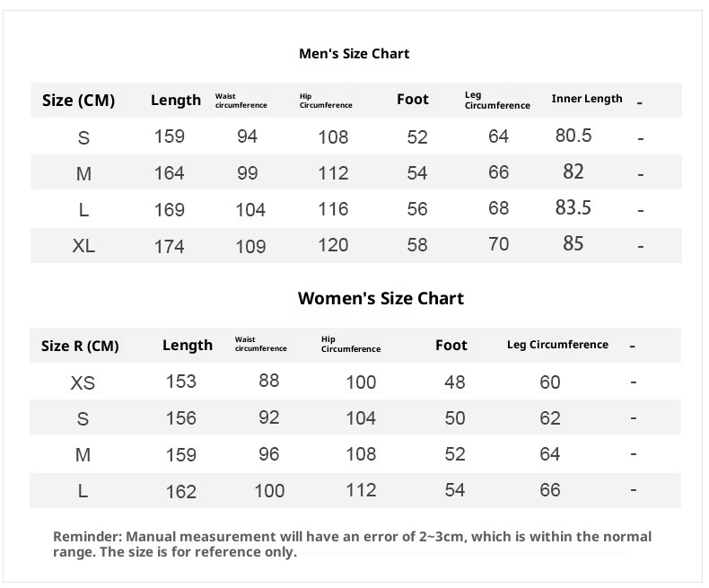
Task: Click men's waist value 104
Action: 250,210
